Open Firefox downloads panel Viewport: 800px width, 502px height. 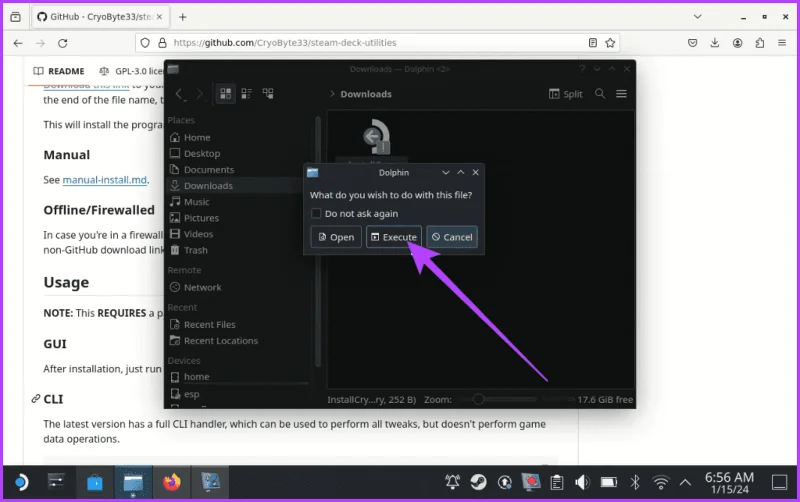tap(715, 43)
